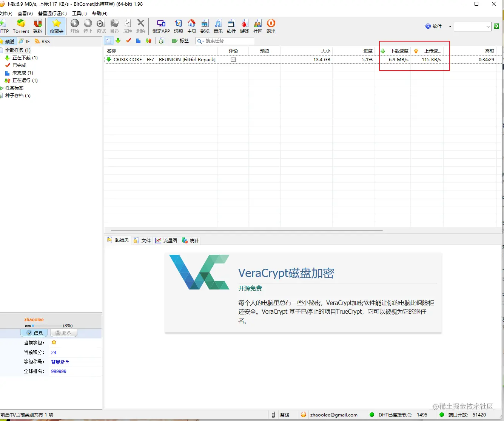The image size is (504, 421).
Task: Switch to the IE sidebar tab
Action: [x=25, y=41]
